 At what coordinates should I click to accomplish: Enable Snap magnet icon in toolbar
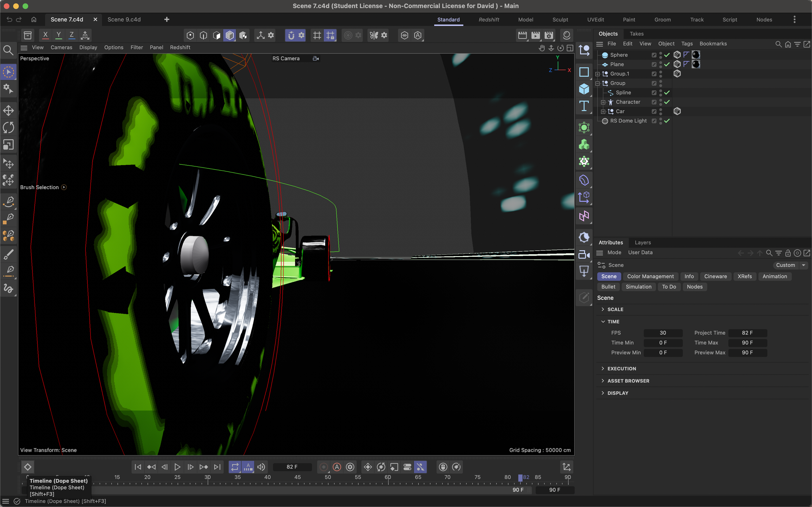(291, 35)
